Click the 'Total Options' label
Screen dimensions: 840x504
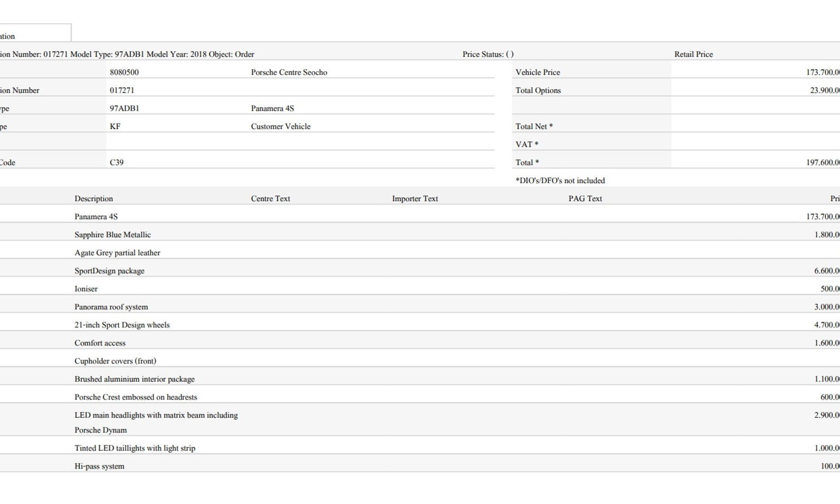(x=538, y=90)
